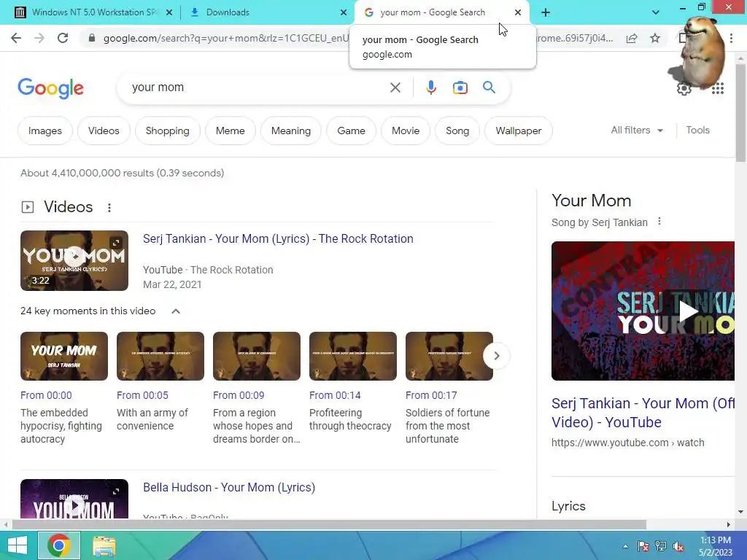Open network status tray icon
The width and height of the screenshot is (747, 560).
point(661,546)
